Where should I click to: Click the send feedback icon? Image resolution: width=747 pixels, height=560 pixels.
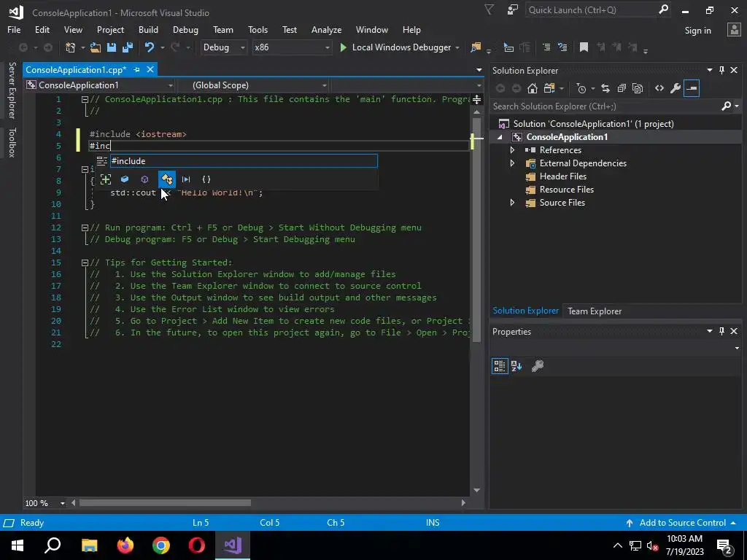click(x=513, y=10)
